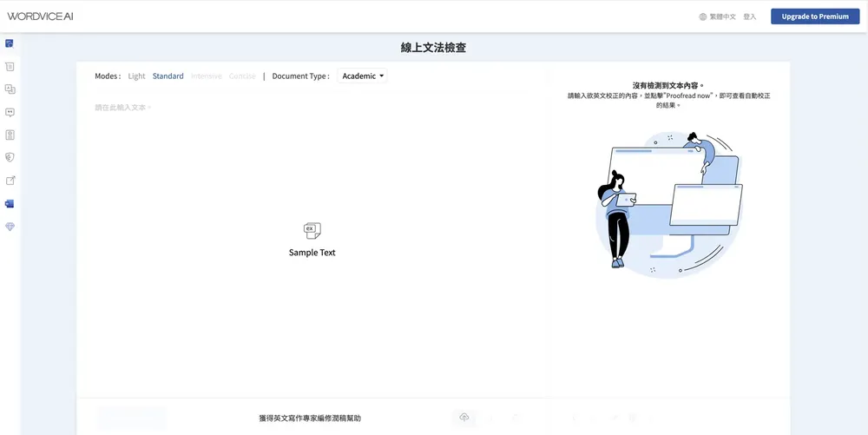Click the Modes label
Screen dimensions: 868x435
[x=108, y=76]
